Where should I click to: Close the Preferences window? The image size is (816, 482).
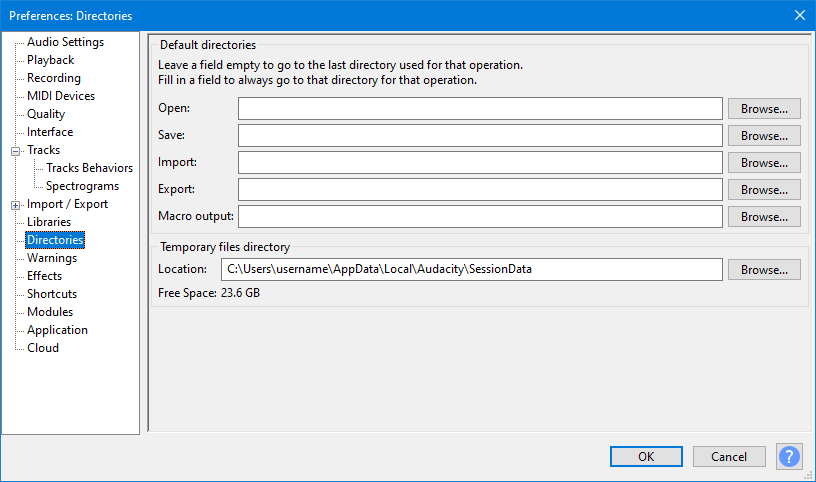800,15
